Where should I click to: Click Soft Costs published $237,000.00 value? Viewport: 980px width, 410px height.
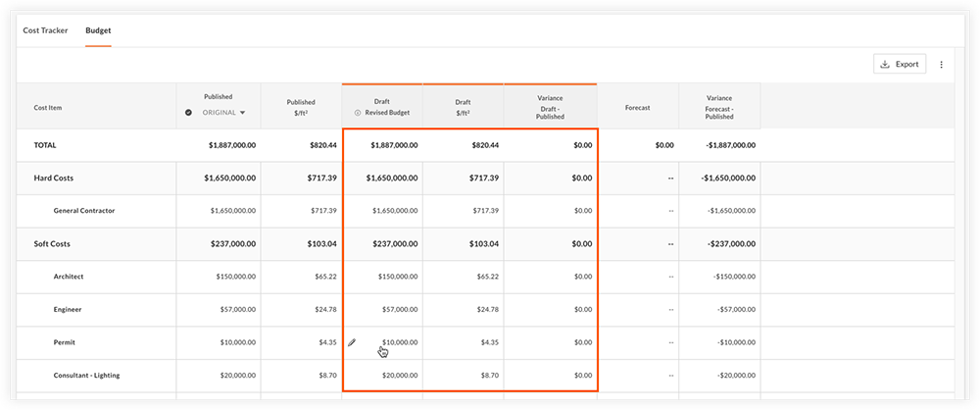click(x=235, y=244)
